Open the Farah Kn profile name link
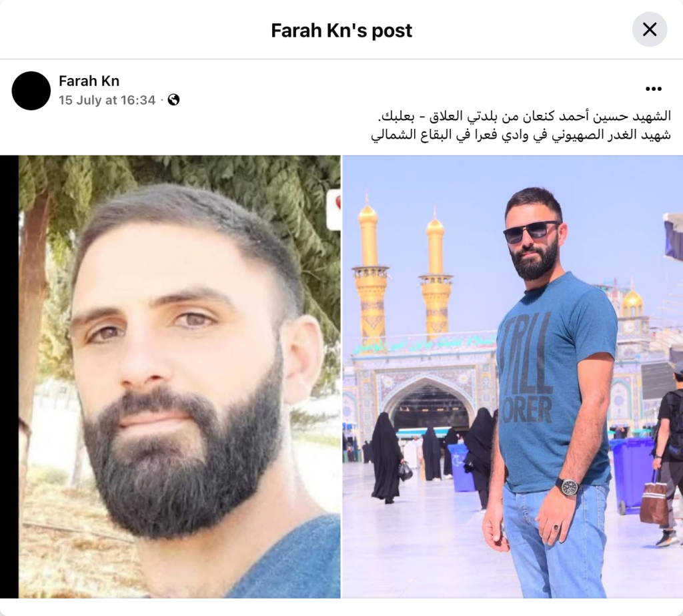 pos(89,81)
